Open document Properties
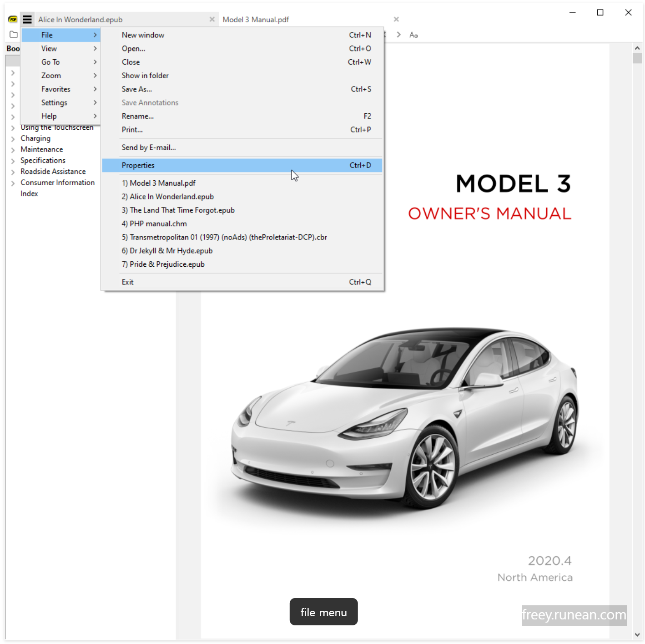645x644 pixels. pos(242,165)
